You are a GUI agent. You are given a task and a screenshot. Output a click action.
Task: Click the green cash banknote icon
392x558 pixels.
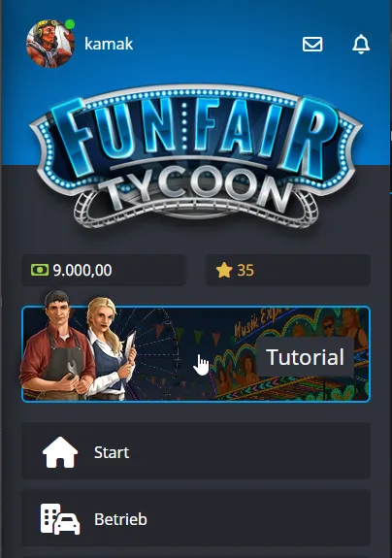(40, 270)
